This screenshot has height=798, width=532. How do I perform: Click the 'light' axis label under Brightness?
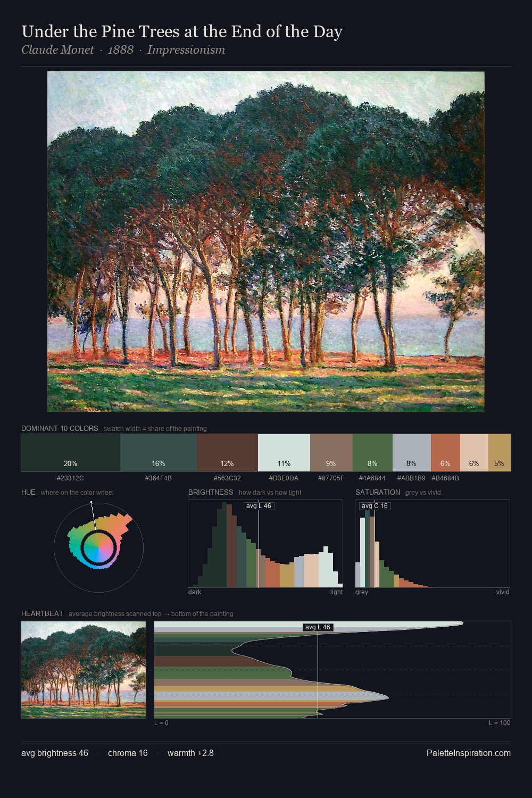337,592
